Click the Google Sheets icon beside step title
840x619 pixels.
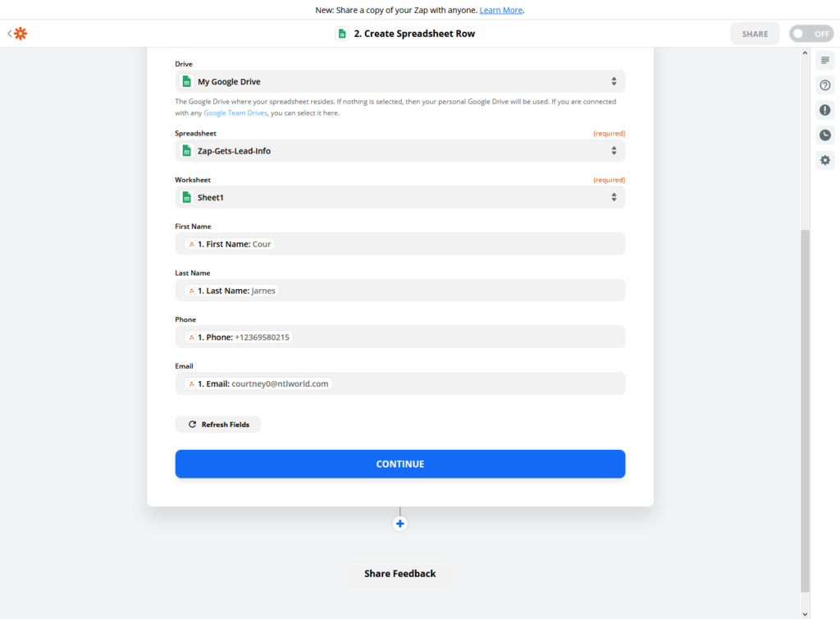[342, 34]
